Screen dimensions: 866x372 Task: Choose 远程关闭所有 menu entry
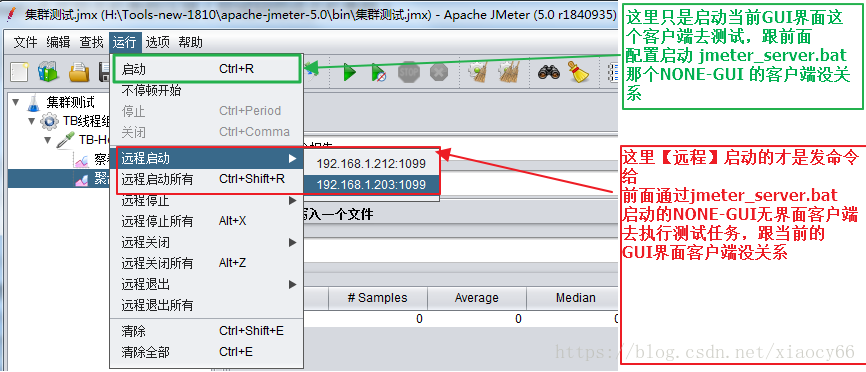[x=207, y=263]
